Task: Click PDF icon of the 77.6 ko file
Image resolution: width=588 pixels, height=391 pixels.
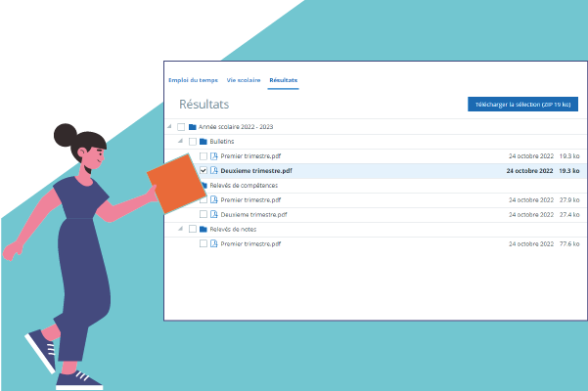Action: point(214,243)
